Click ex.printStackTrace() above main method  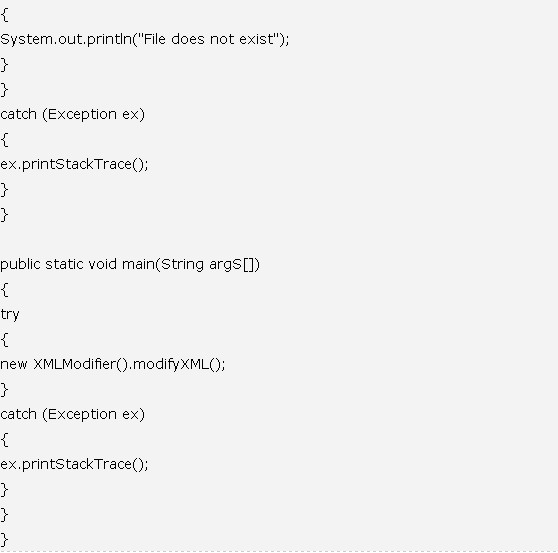[x=74, y=165]
